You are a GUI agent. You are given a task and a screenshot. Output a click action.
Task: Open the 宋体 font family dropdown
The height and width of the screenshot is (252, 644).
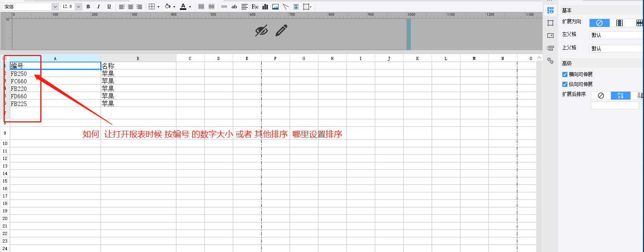(55, 7)
